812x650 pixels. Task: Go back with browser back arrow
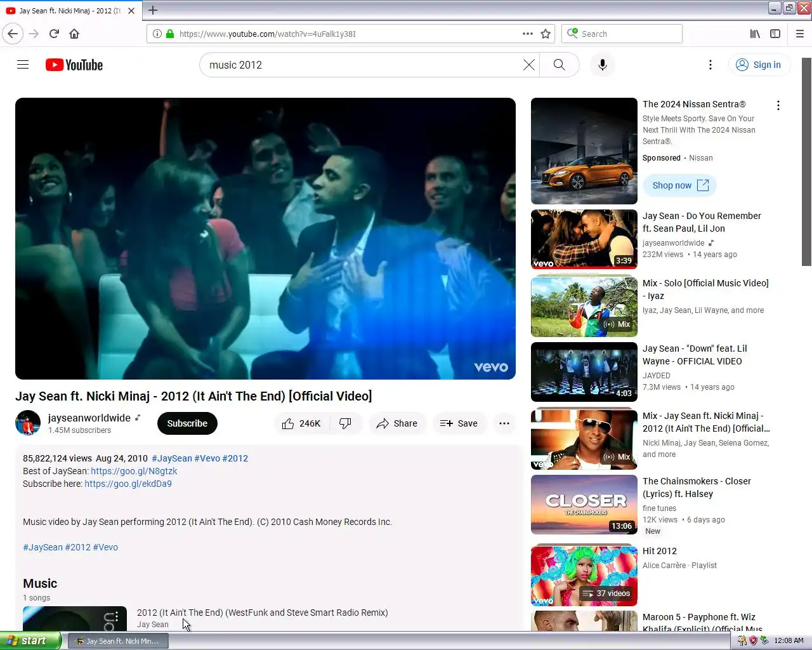coord(13,34)
